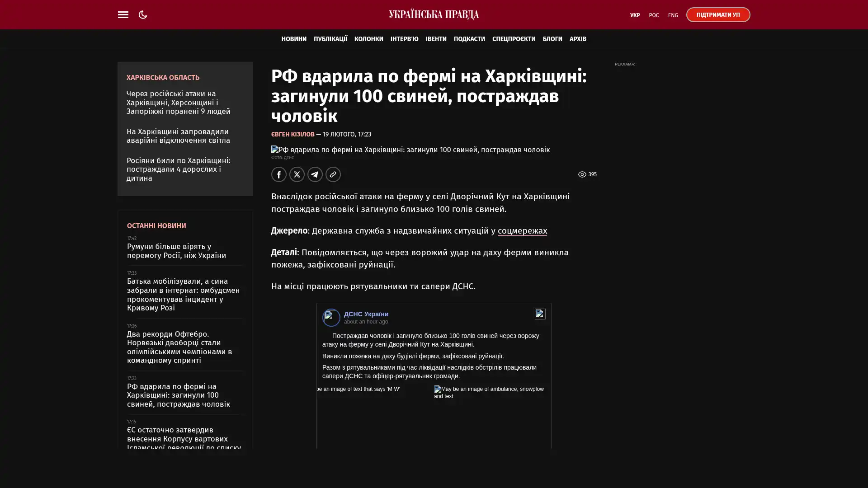Click the Українська правда logo
Image resolution: width=868 pixels, height=488 pixels.
coord(434,15)
